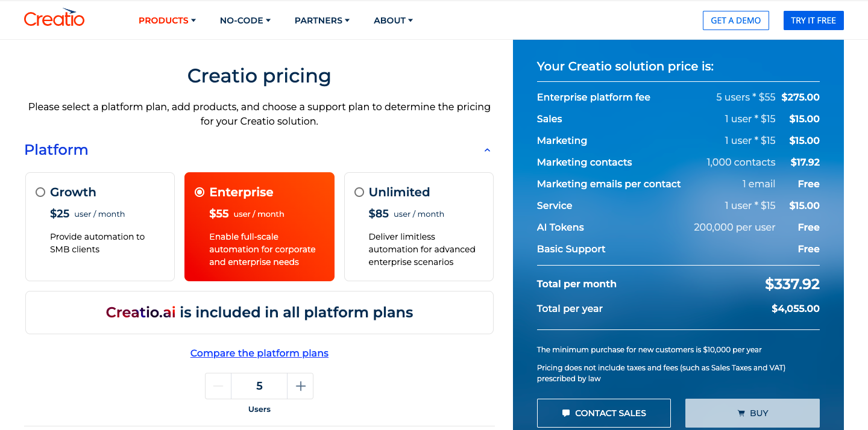Image resolution: width=868 pixels, height=430 pixels.
Task: Click the BUY button
Action: 752,413
